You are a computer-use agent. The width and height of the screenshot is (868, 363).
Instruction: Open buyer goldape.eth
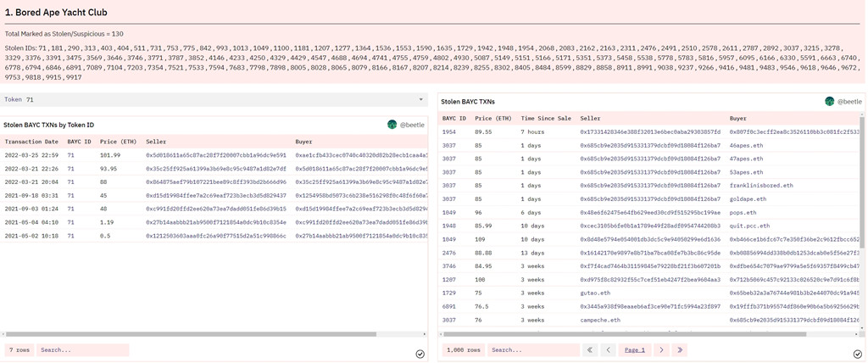point(748,198)
